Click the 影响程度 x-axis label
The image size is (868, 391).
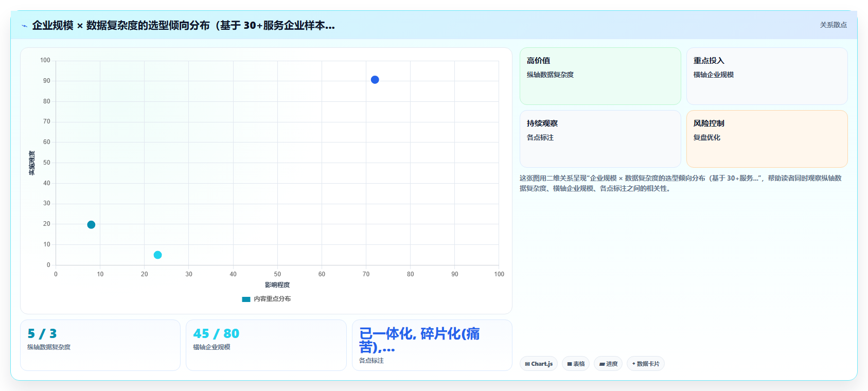point(277,285)
